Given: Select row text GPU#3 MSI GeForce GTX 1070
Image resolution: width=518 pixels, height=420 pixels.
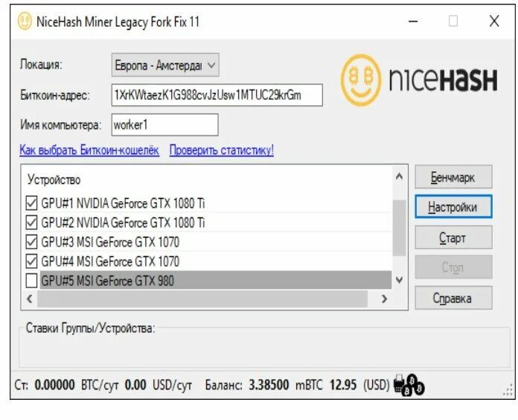Looking at the screenshot, I should [110, 242].
